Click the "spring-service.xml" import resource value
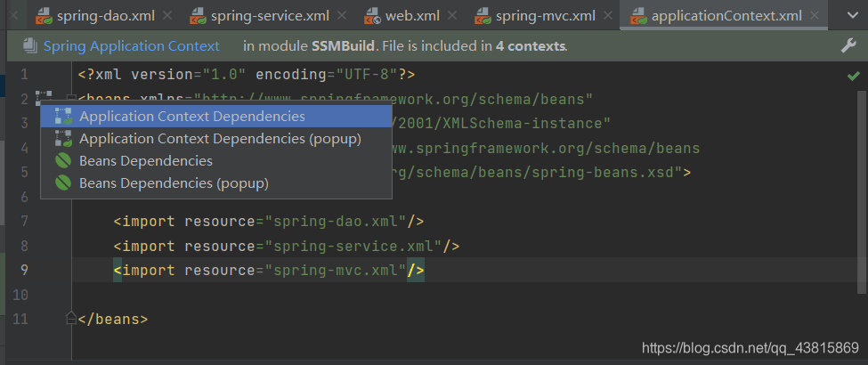The height and width of the screenshot is (365, 868). pyautogui.click(x=353, y=246)
